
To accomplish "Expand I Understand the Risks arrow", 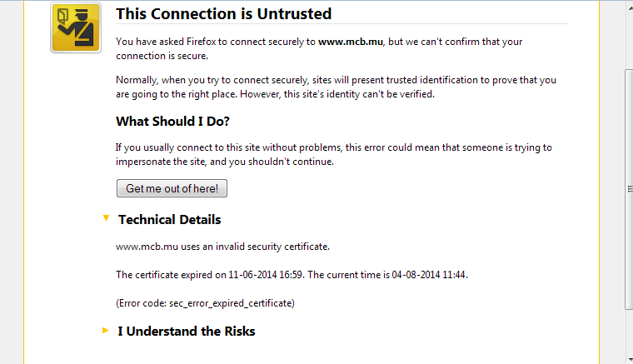I will click(x=106, y=331).
